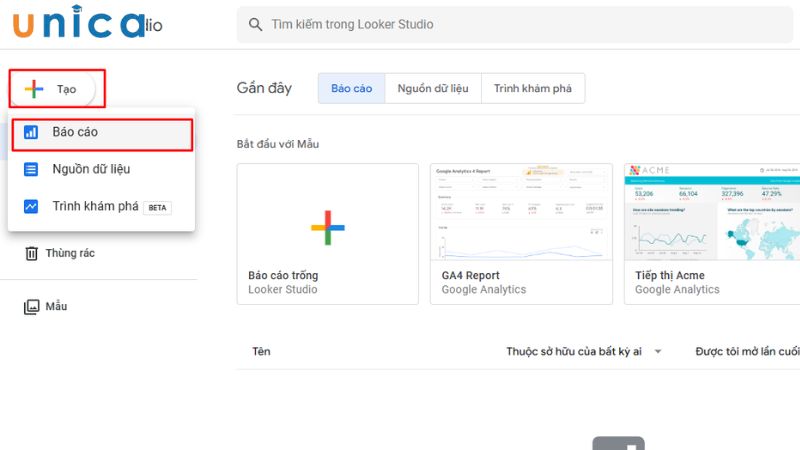This screenshot has width=800, height=450.
Task: Open Thuộc sở hữu của bất kỳ ai dropdown
Action: (x=584, y=352)
